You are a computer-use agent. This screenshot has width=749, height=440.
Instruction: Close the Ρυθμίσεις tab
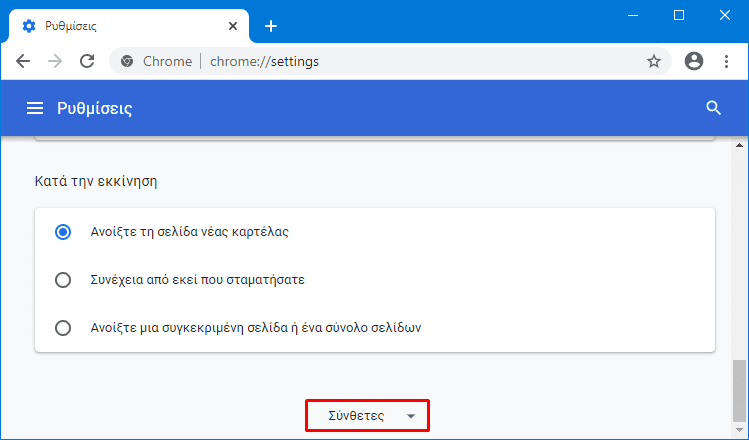pos(233,26)
